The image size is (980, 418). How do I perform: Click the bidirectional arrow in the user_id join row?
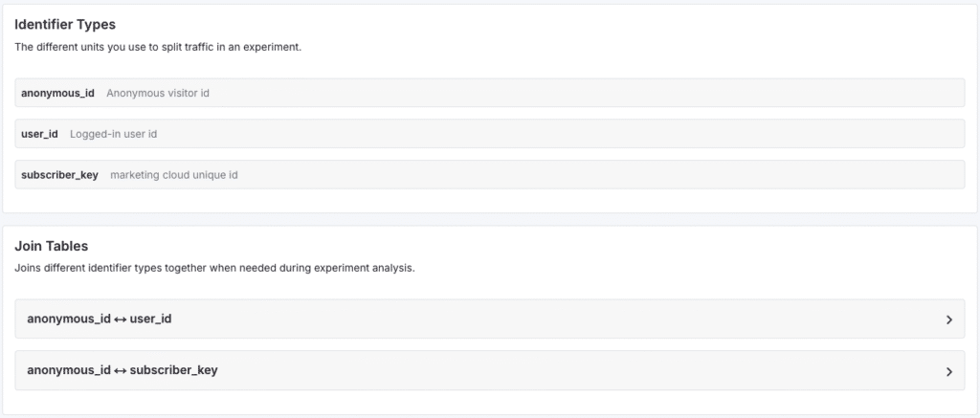[121, 319]
